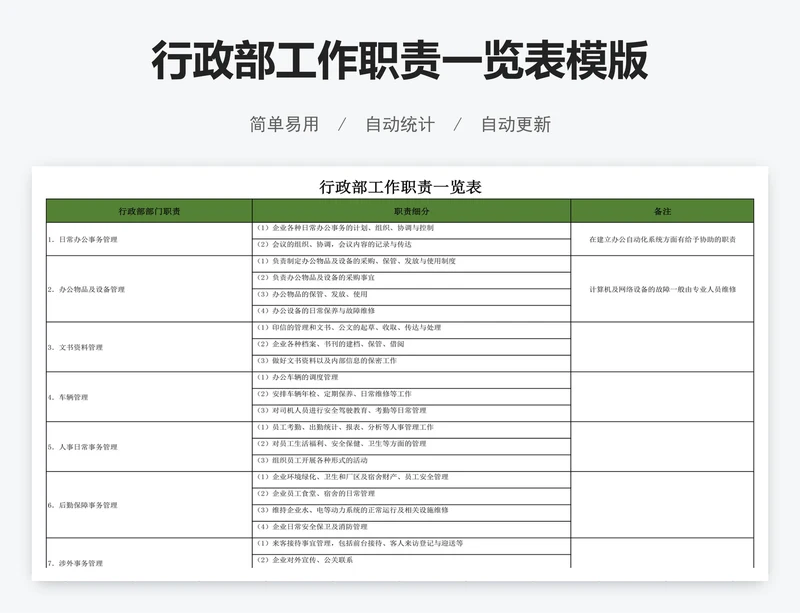Click empty remark cell beside 文书资料管理
The height and width of the screenshot is (613, 800).
pos(662,347)
